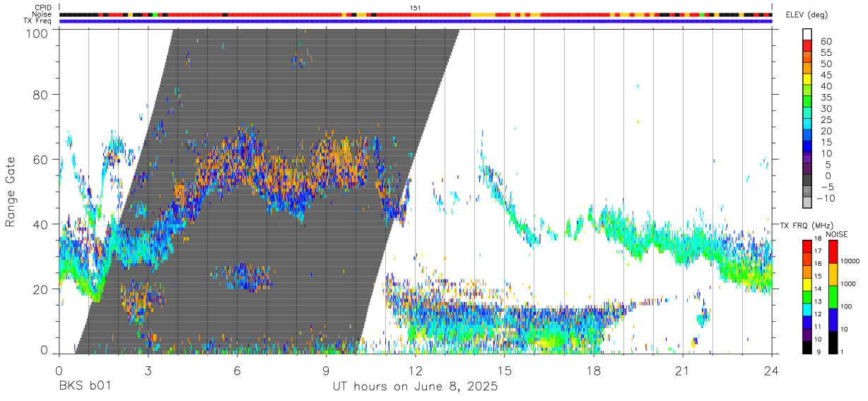The image size is (868, 401).
Task: Click the NOISE legend title
Action: point(836,234)
